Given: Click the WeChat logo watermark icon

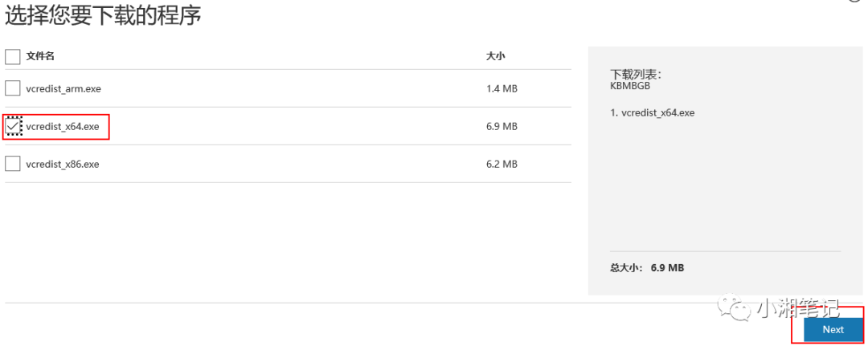Looking at the screenshot, I should pyautogui.click(x=733, y=307).
